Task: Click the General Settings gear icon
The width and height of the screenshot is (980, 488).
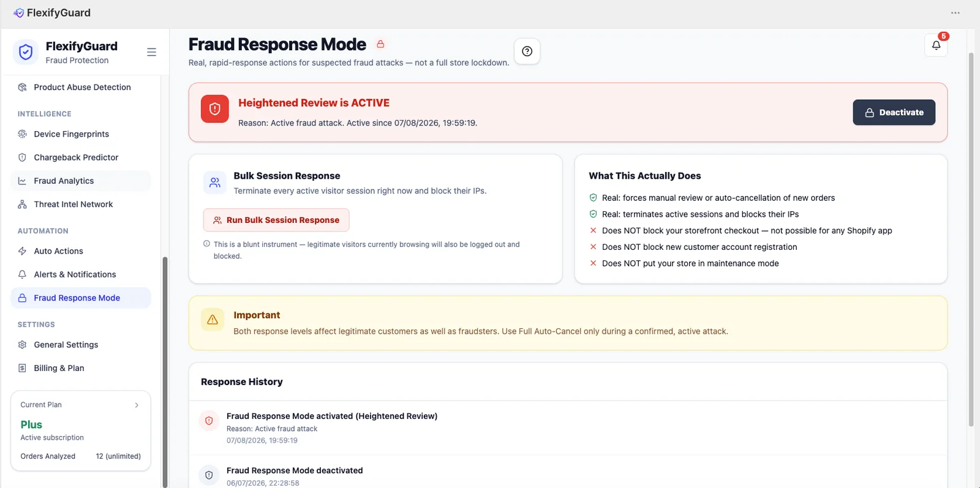Action: [22, 345]
